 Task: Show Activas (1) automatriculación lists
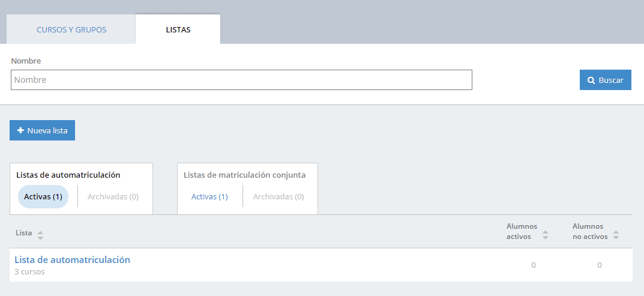pos(43,196)
